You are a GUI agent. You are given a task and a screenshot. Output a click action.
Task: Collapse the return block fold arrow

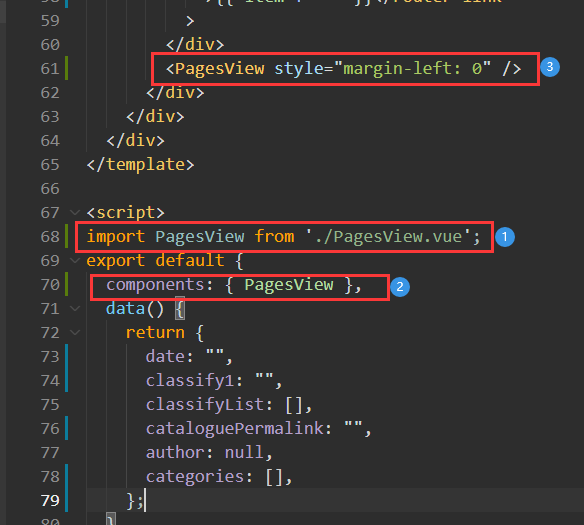[x=75, y=332]
